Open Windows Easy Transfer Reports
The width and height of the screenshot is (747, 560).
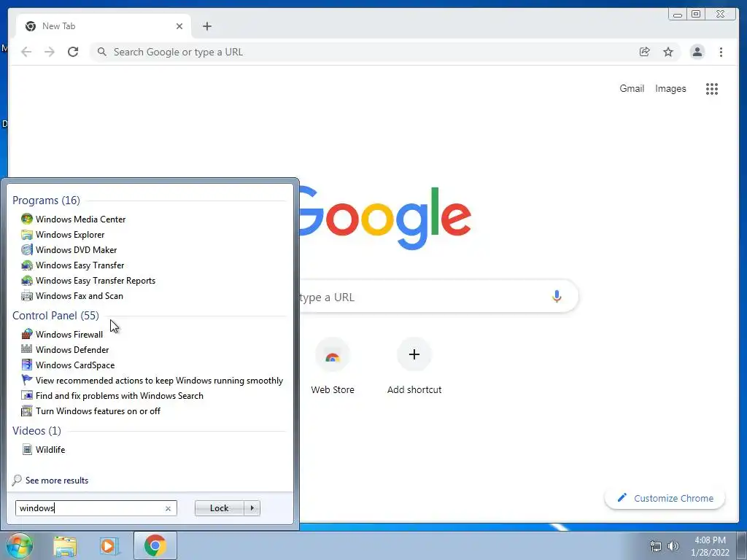coord(96,281)
